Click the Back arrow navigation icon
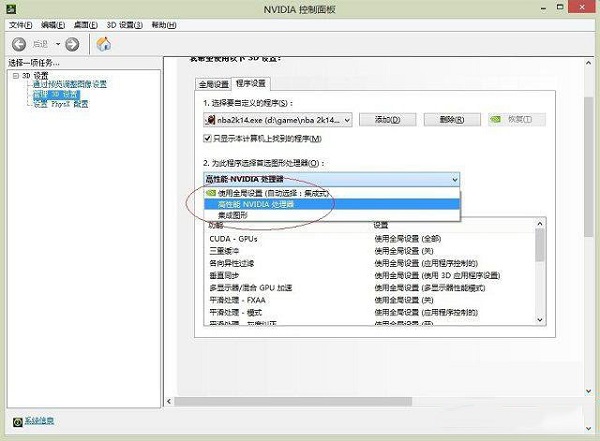The image size is (600, 441). pos(19,44)
